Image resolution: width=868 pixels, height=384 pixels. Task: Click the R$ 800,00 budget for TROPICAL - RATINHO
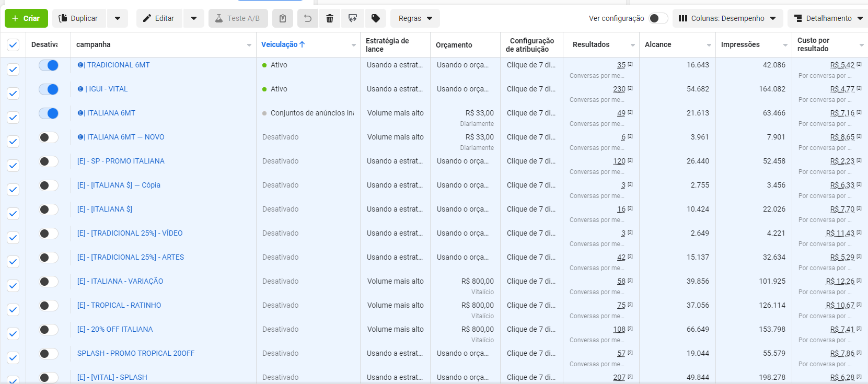[x=478, y=305]
